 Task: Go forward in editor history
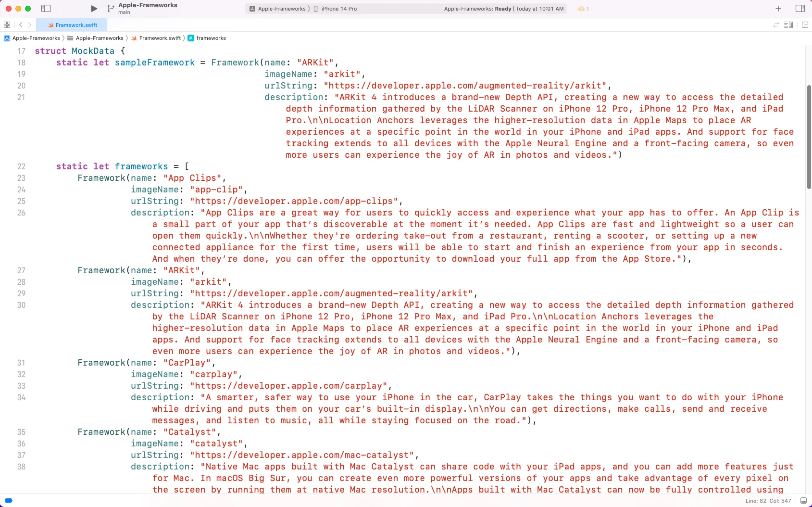[30, 25]
